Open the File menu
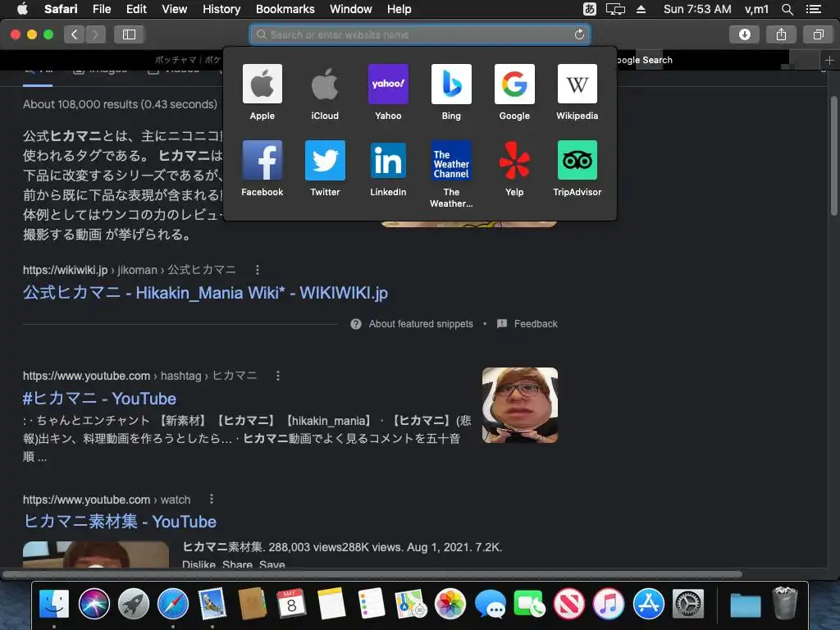840x630 pixels. pos(102,9)
